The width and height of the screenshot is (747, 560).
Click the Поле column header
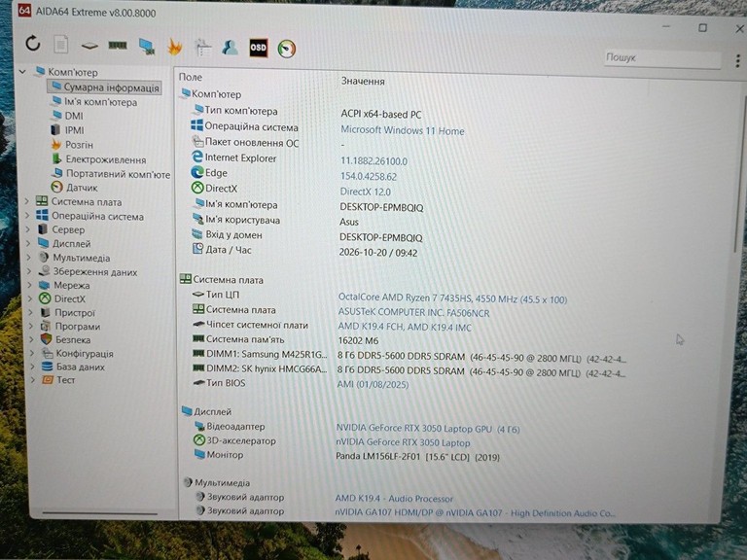coord(191,77)
